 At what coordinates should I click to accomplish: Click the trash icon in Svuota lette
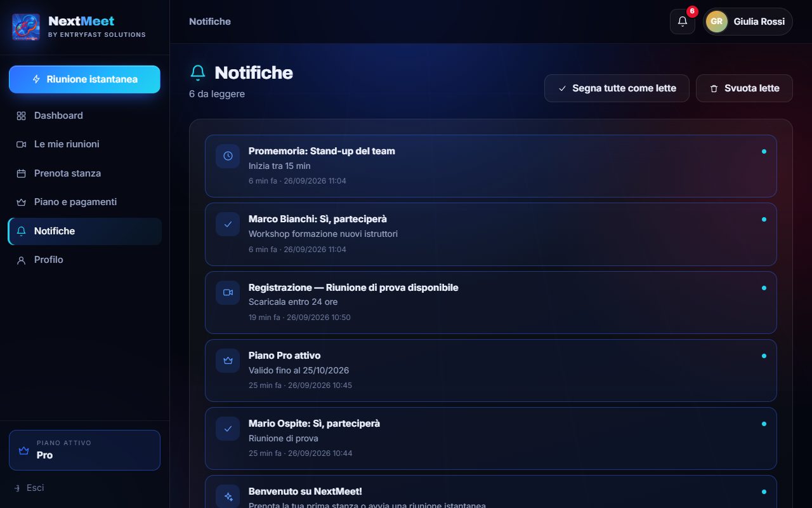[714, 88]
